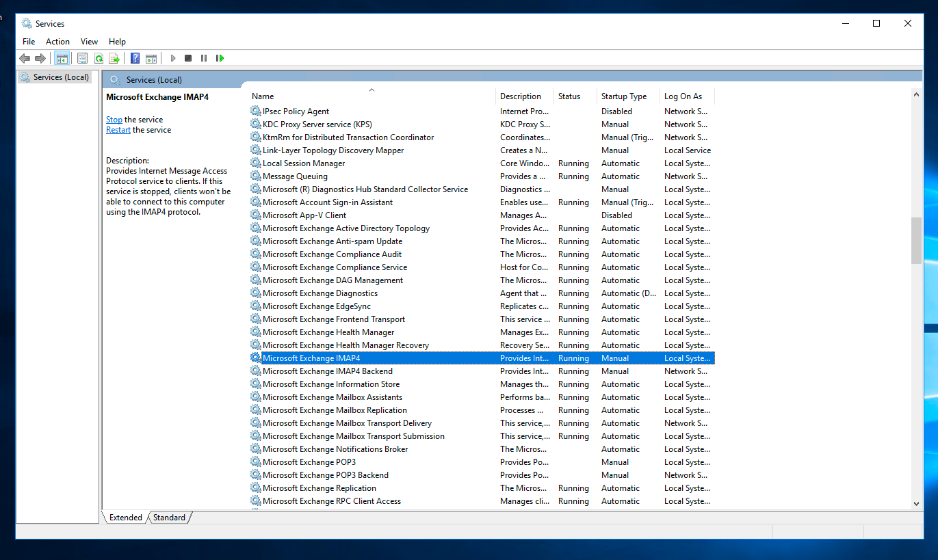Click gear icon beside Microsoft Exchange POP3
Viewport: 938px width, 560px height.
tap(256, 462)
